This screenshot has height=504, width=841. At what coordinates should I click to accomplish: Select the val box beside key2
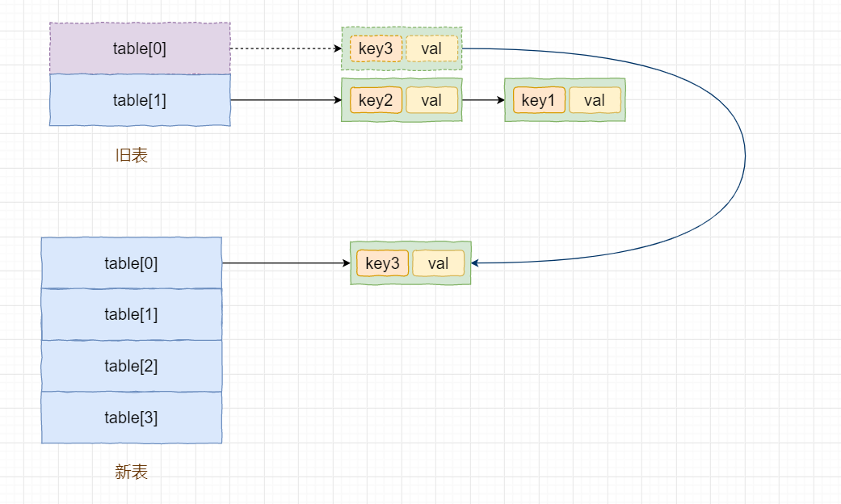pyautogui.click(x=431, y=100)
